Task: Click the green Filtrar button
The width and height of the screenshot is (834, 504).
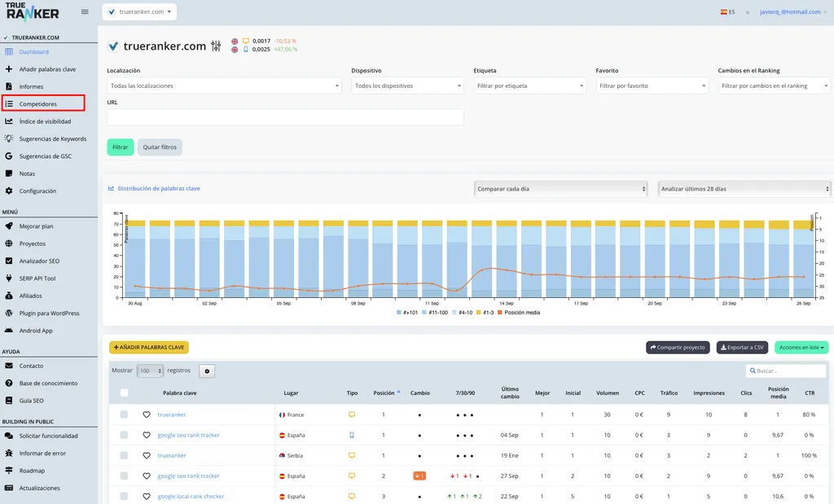Action: [x=121, y=147]
